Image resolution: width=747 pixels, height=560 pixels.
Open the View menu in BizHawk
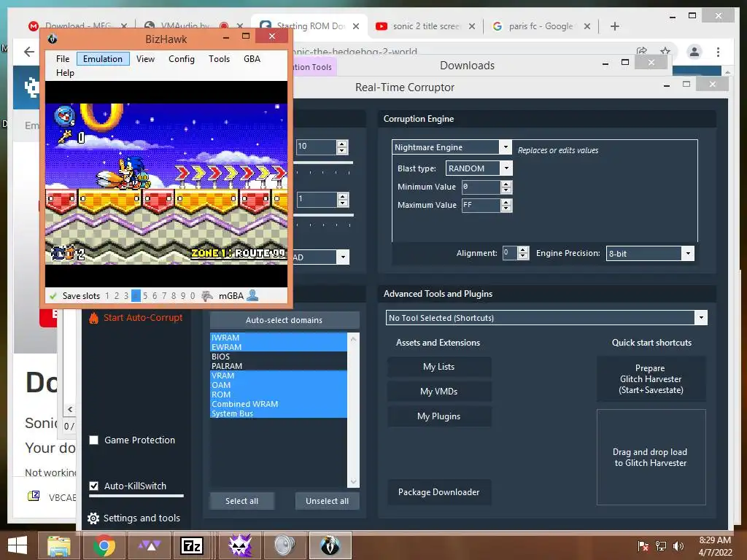point(145,58)
